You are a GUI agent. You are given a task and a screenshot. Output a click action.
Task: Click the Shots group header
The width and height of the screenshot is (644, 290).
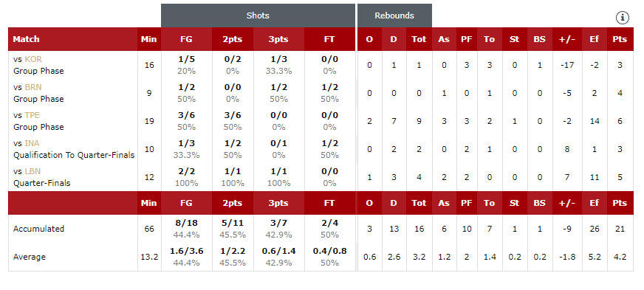coord(258,15)
